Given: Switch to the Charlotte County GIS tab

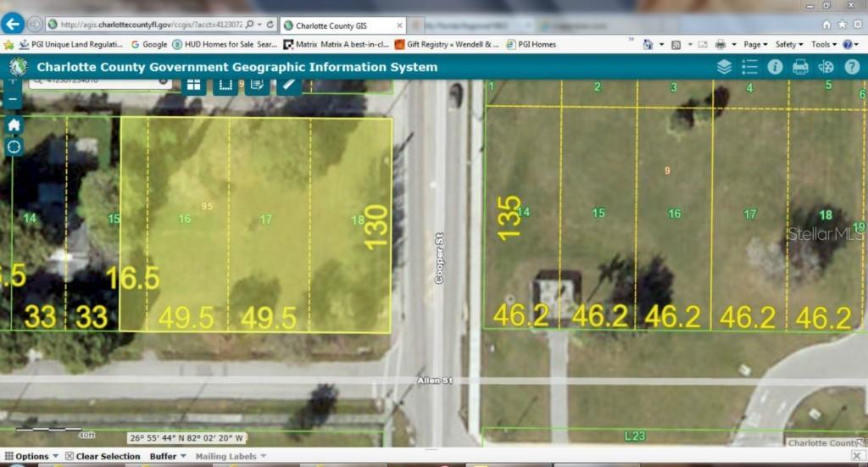Looking at the screenshot, I should pyautogui.click(x=342, y=25).
